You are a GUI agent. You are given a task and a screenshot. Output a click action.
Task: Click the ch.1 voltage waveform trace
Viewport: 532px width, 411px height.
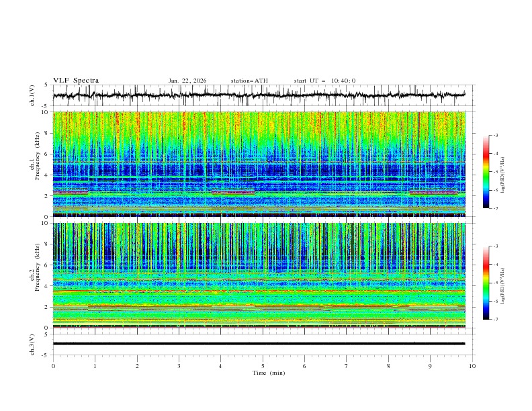(259, 95)
